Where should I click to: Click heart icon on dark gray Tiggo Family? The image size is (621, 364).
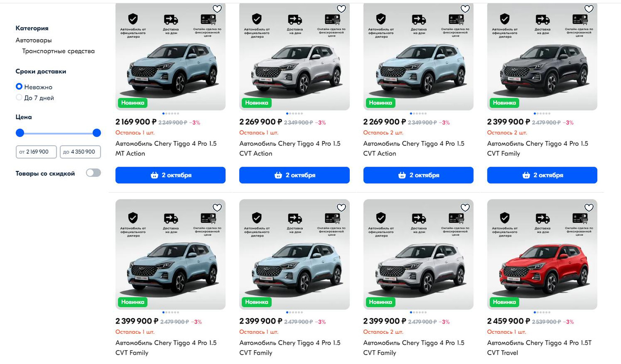tap(589, 9)
